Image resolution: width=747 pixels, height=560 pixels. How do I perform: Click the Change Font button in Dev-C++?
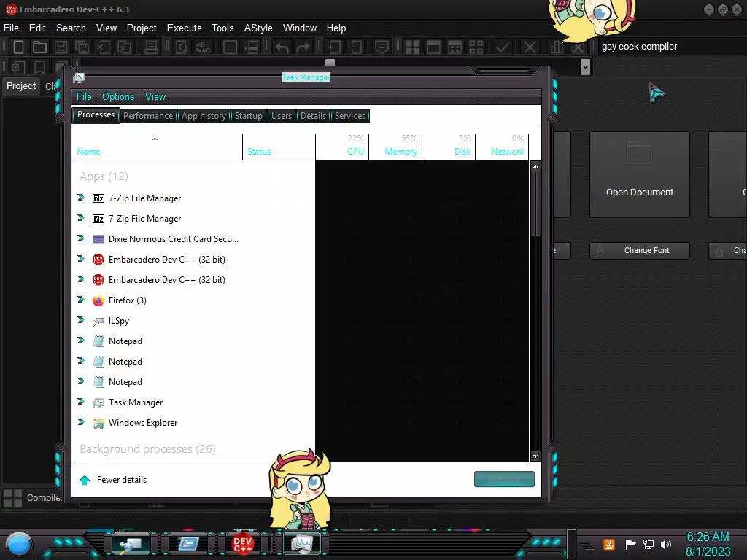click(639, 251)
